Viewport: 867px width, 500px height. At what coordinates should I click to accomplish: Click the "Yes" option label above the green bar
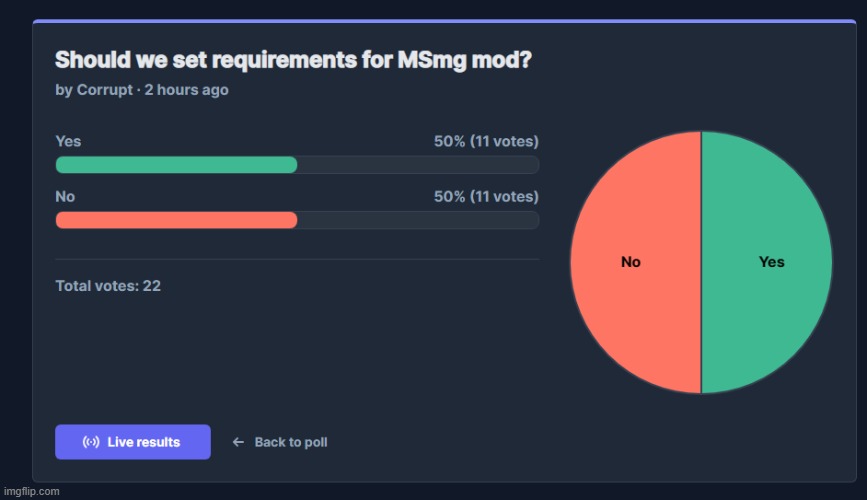[x=68, y=142]
